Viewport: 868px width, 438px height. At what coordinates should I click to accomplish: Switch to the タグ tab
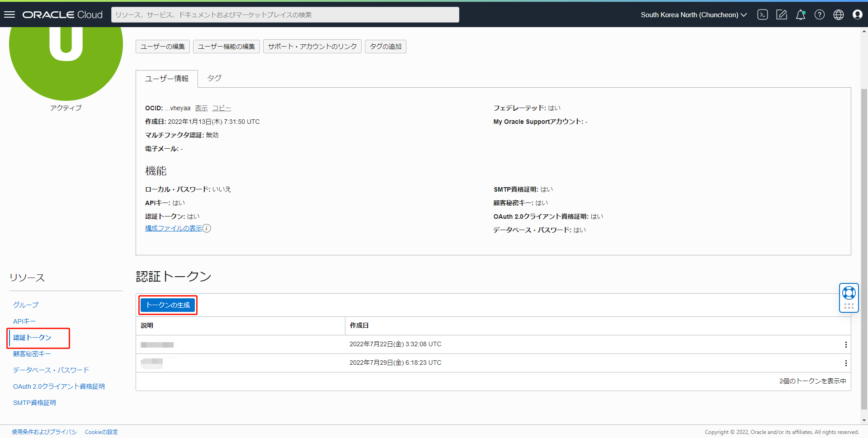tap(214, 78)
